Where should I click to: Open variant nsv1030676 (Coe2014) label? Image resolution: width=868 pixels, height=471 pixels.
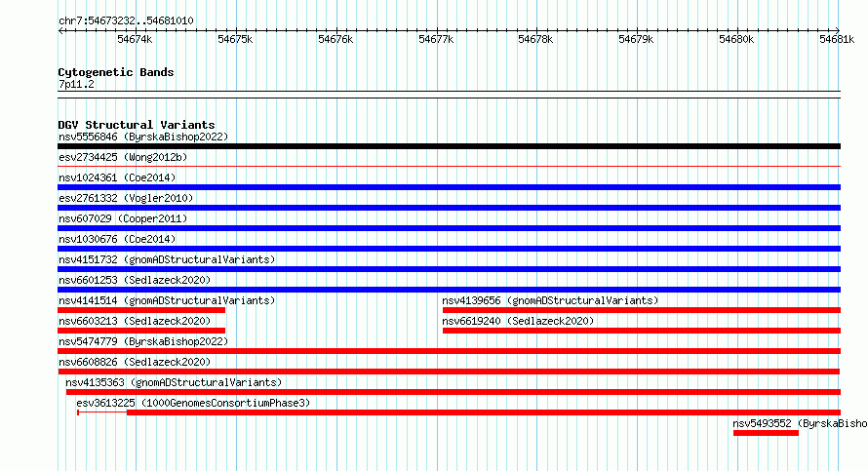click(x=117, y=239)
